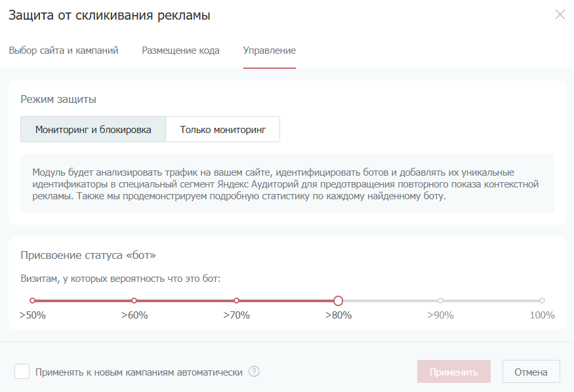Click the slider handle at >80%
574x392 pixels.
click(x=338, y=301)
